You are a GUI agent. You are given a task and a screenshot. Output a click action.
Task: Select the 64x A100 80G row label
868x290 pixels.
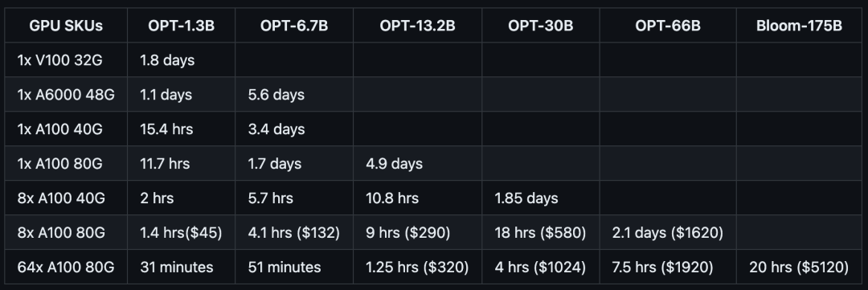click(66, 268)
